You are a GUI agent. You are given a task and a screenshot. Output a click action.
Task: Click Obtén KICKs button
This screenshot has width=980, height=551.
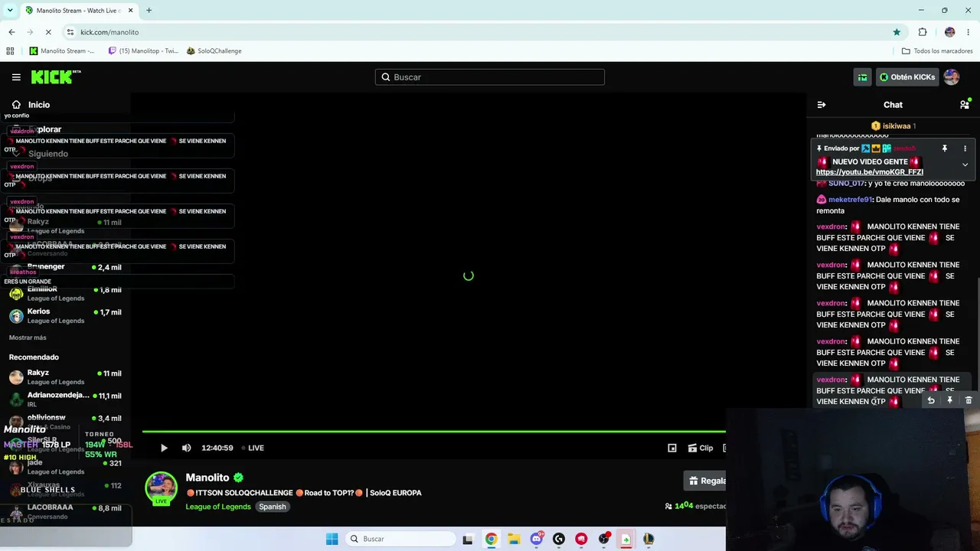[x=907, y=77]
